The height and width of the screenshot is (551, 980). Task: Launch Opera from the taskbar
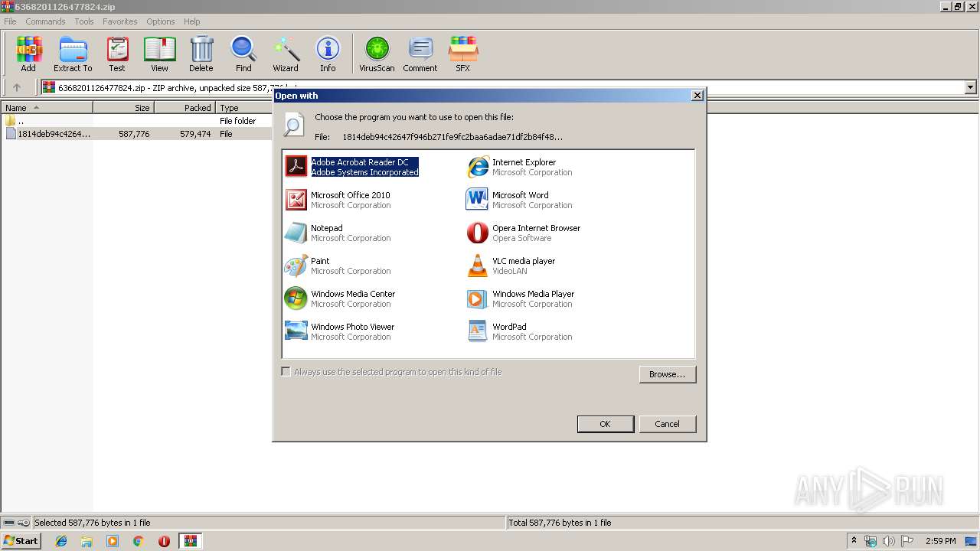(x=164, y=541)
